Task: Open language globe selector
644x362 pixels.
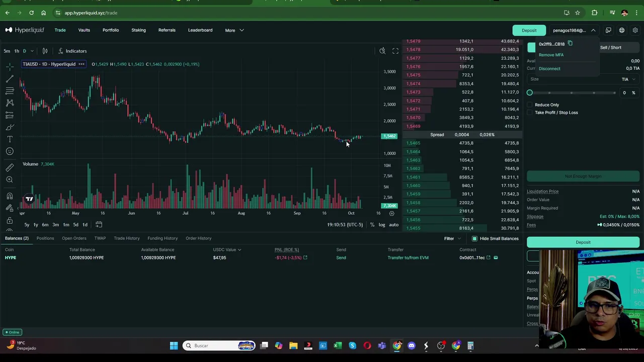Action: [622, 30]
